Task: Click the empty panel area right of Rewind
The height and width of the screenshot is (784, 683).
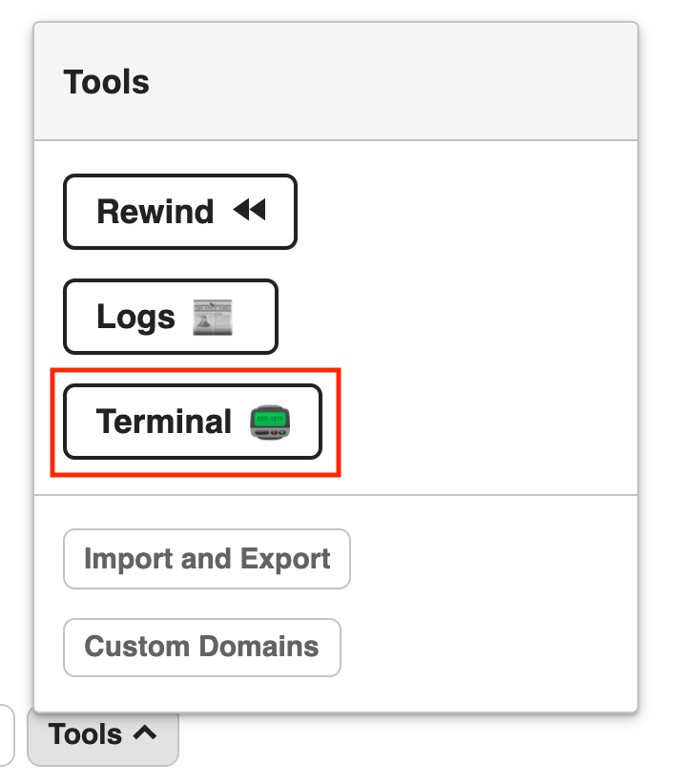Action: (458, 212)
